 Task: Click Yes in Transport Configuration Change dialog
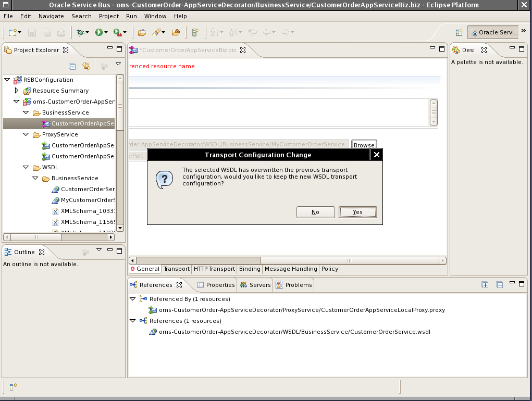(357, 212)
